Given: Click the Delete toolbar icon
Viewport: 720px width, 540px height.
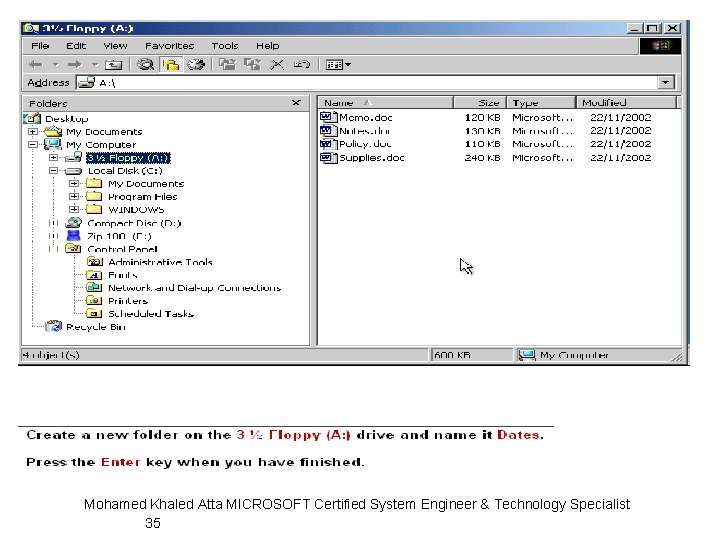Looking at the screenshot, I should [277, 65].
